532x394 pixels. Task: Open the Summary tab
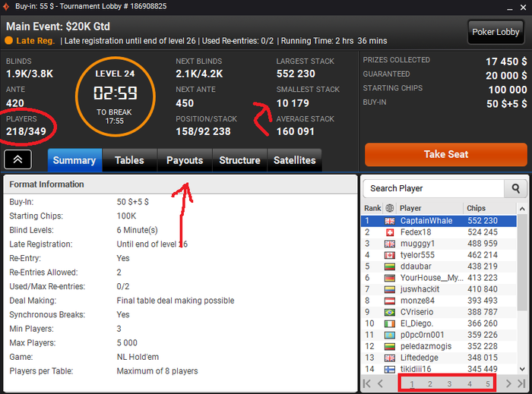point(74,160)
